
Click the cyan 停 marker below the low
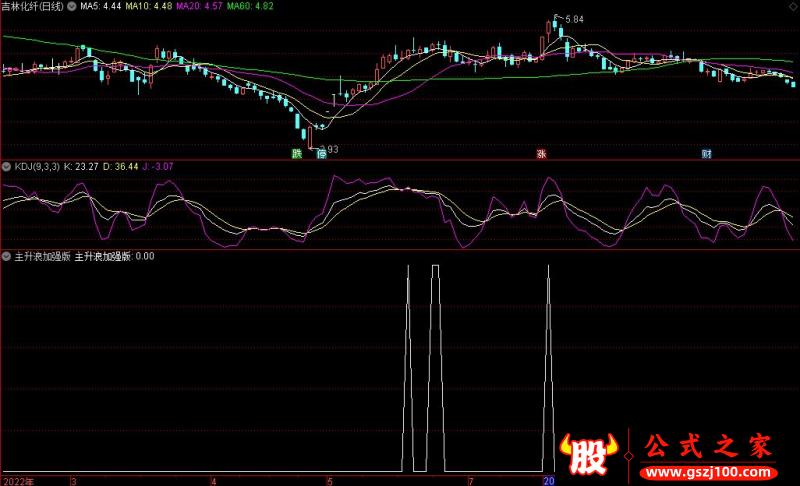point(321,154)
